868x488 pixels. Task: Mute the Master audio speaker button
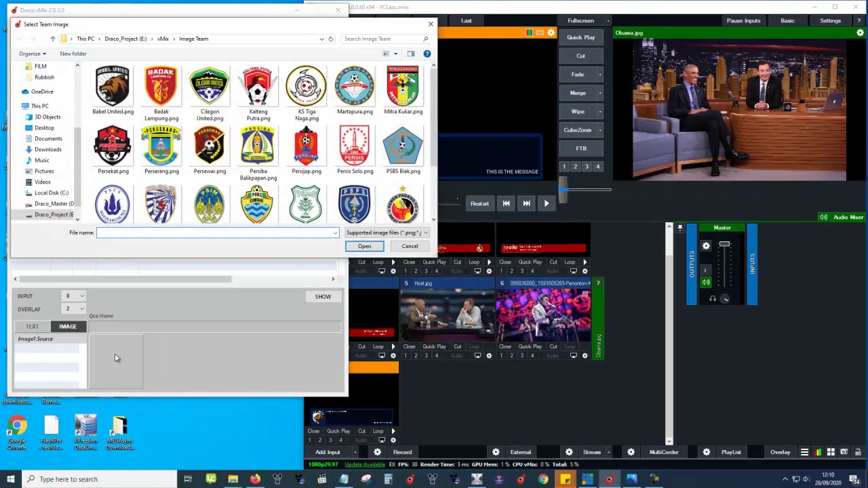click(706, 282)
